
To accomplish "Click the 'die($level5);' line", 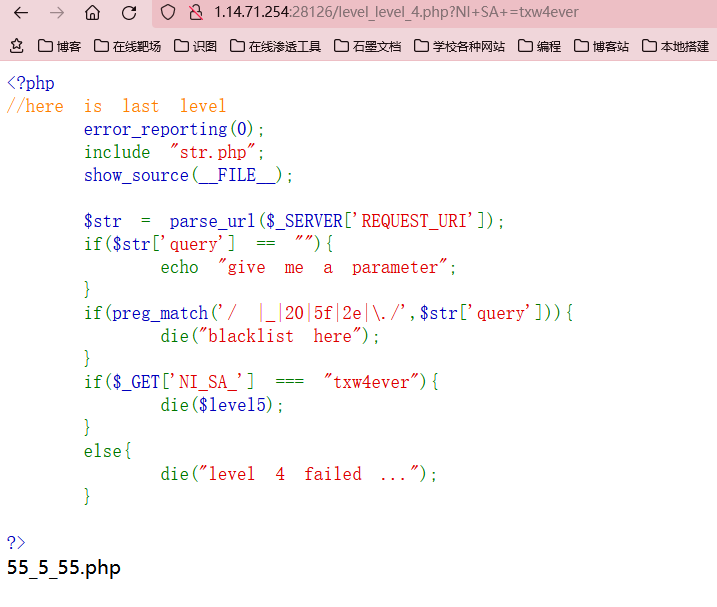I will click(x=222, y=405).
